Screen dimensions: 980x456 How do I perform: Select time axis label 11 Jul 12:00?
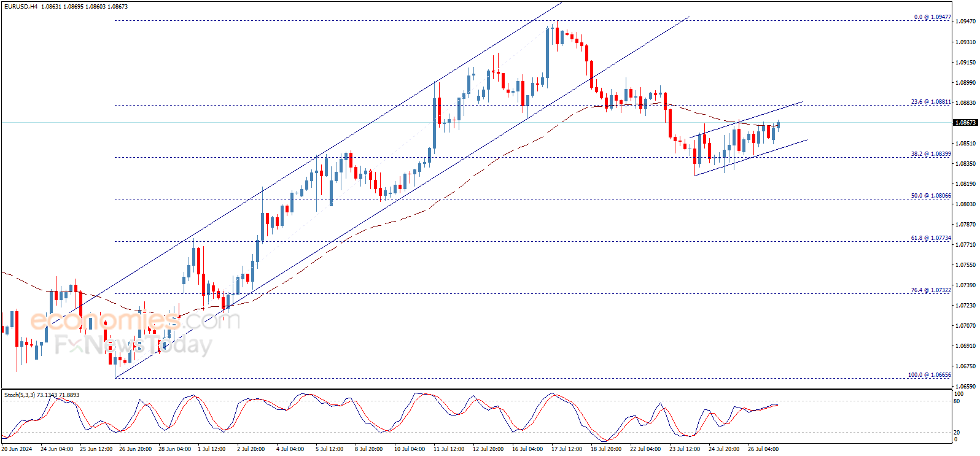449,449
